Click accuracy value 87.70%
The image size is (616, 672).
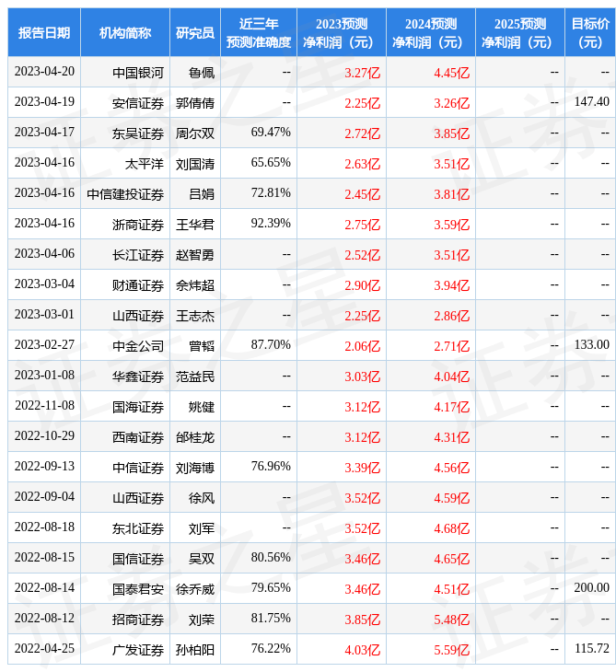pyautogui.click(x=271, y=344)
